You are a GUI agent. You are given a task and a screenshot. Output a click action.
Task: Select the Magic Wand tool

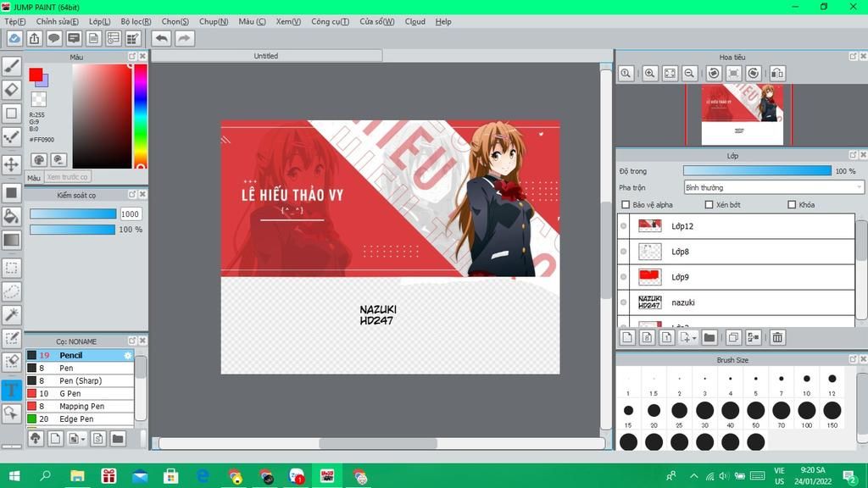point(12,315)
